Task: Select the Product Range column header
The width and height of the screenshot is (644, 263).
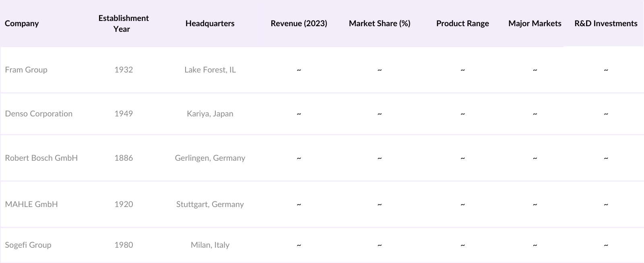Action: (462, 23)
